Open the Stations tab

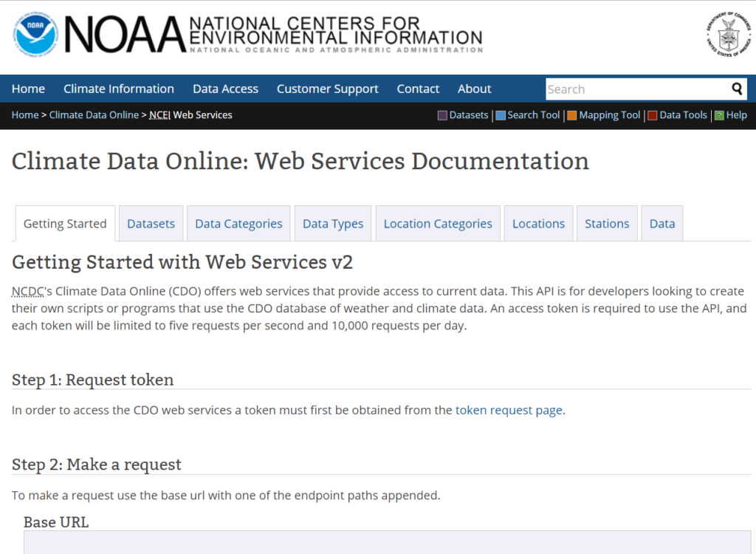click(606, 222)
